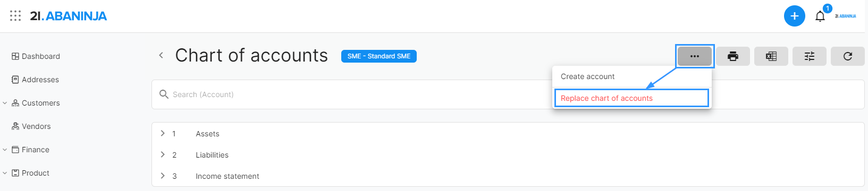The image size is (868, 191).
Task: Open the filter settings sliders icon
Action: 810,56
